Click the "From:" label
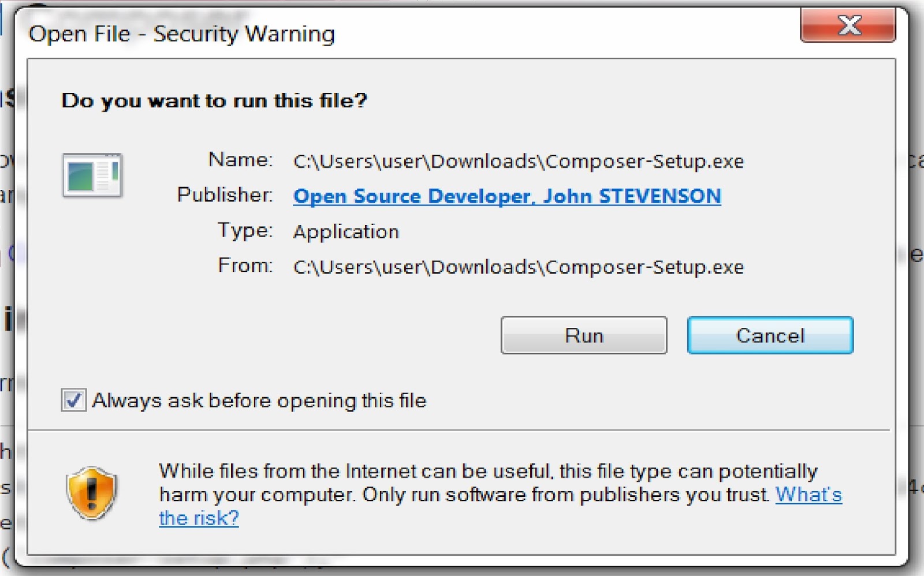 245,265
